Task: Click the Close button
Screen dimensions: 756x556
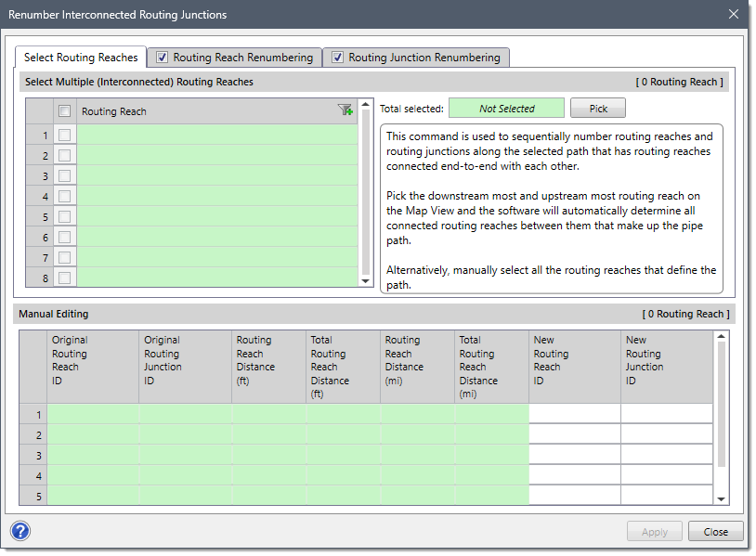Action: [x=715, y=531]
